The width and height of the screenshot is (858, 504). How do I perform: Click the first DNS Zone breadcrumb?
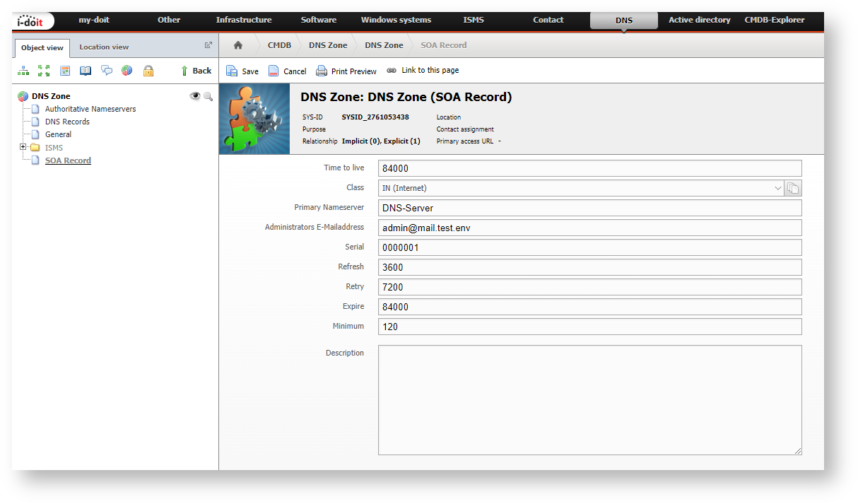(328, 45)
